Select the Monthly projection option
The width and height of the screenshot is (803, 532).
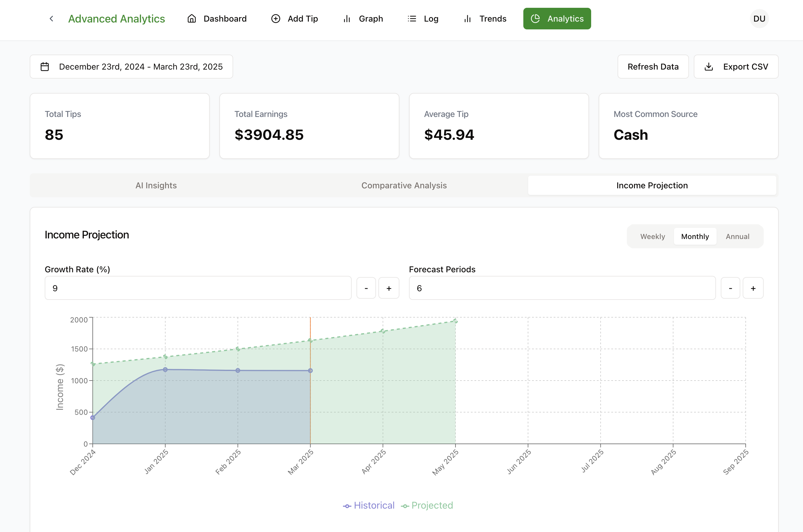(695, 237)
